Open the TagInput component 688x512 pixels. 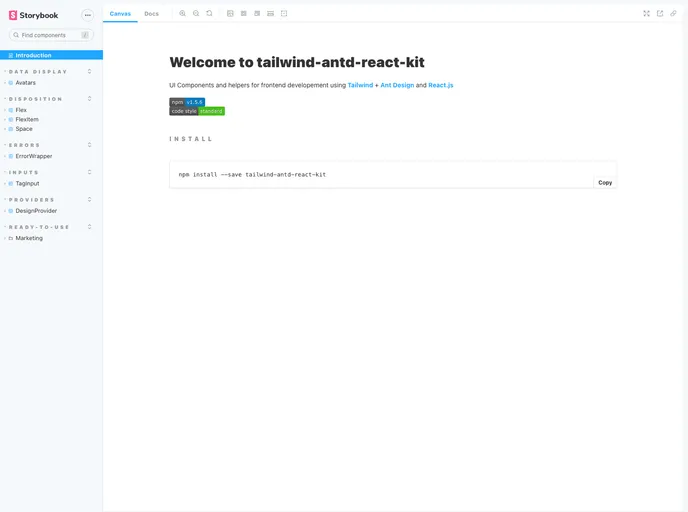coord(27,183)
